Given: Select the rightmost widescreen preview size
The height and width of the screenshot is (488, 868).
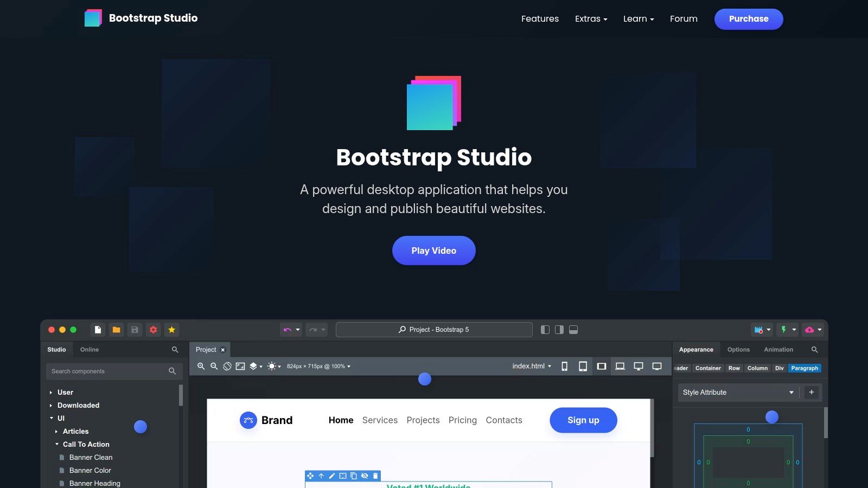Looking at the screenshot, I should (657, 367).
